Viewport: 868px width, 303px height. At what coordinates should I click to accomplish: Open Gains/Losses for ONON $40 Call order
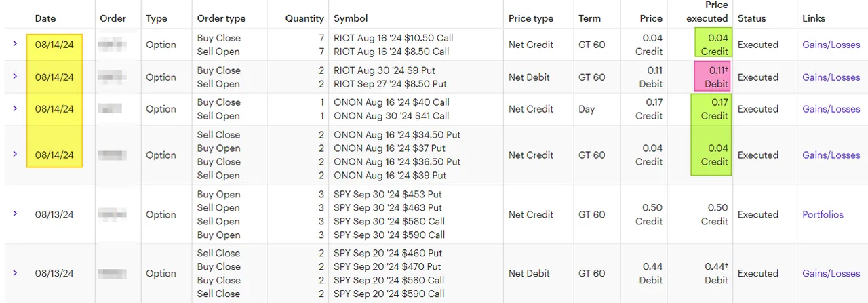831,109
